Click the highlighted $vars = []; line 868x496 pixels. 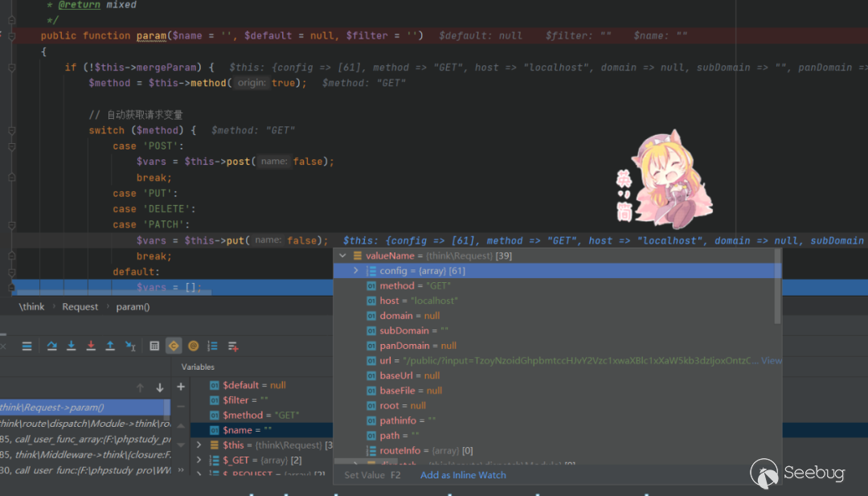[x=170, y=287]
